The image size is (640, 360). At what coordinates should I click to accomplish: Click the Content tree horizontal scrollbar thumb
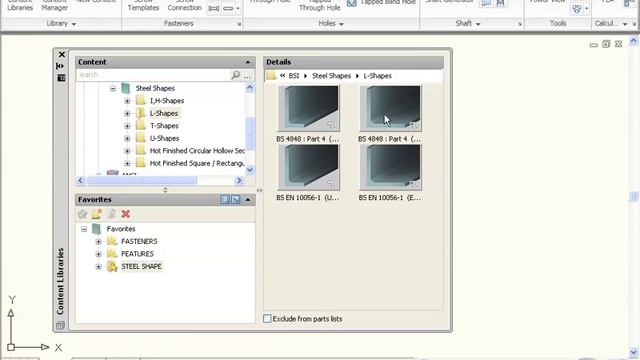tap(142, 180)
